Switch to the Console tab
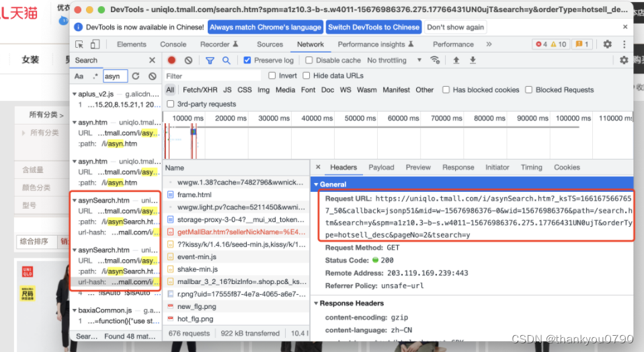Image resolution: width=644 pixels, height=352 pixels. pos(173,44)
